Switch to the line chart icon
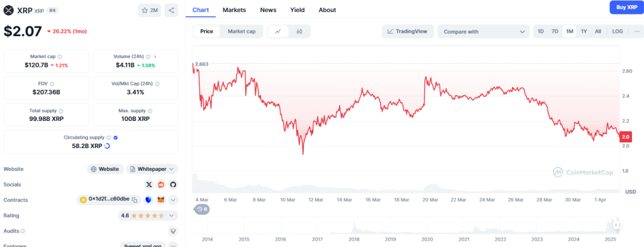The width and height of the screenshot is (644, 247). coord(278,32)
